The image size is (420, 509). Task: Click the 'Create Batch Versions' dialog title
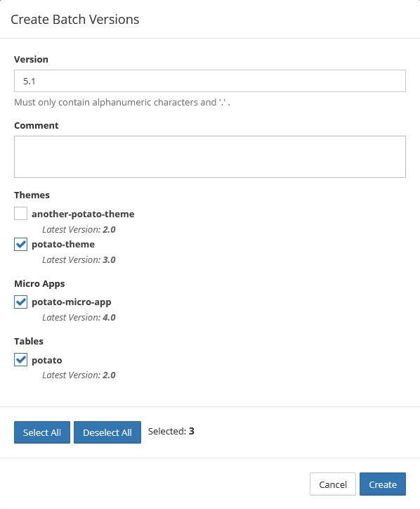[x=75, y=20]
